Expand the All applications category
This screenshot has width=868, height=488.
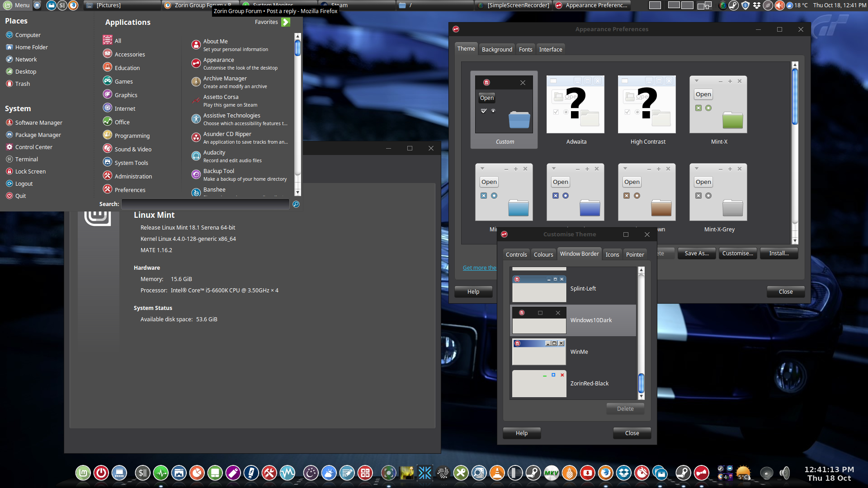click(x=118, y=40)
